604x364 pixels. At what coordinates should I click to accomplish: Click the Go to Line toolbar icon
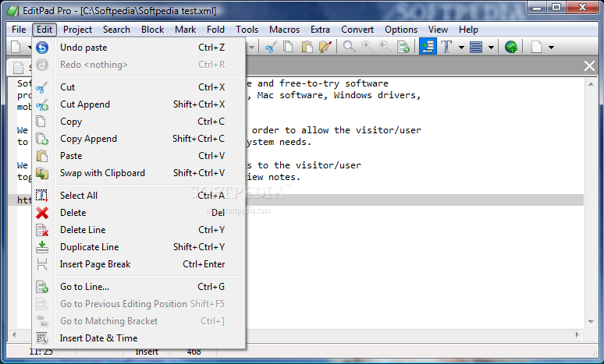[x=403, y=47]
